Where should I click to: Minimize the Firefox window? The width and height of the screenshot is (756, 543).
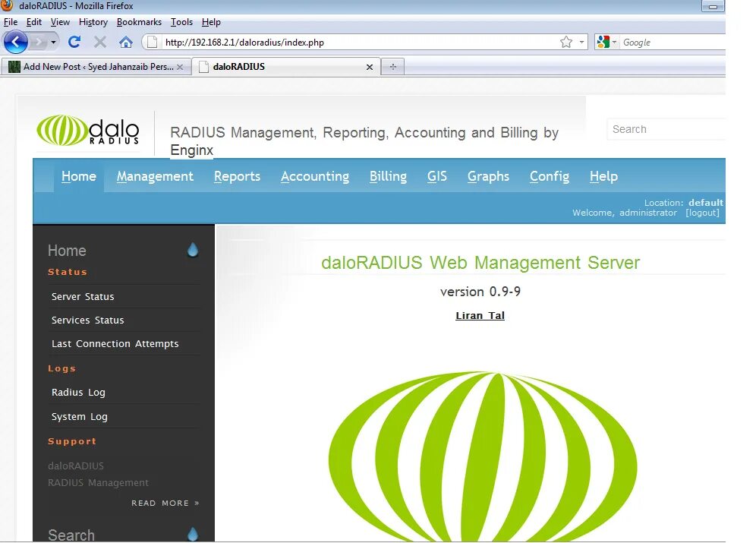pos(713,6)
